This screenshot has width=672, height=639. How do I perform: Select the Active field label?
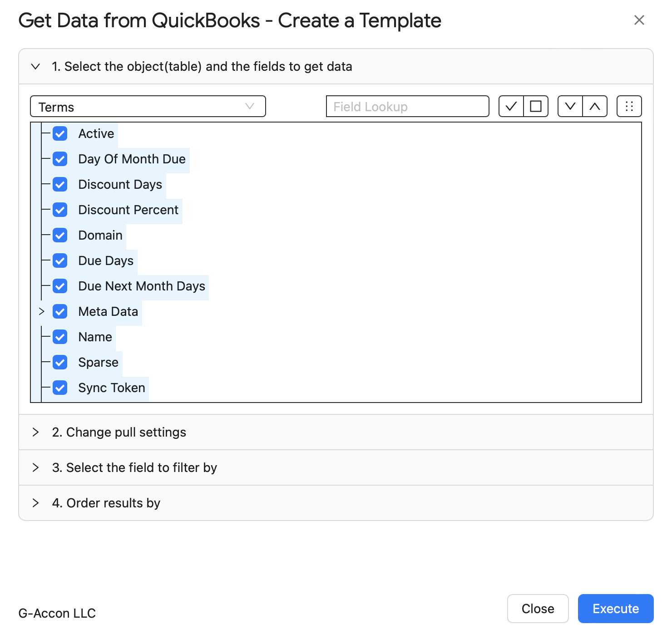pyautogui.click(x=96, y=133)
